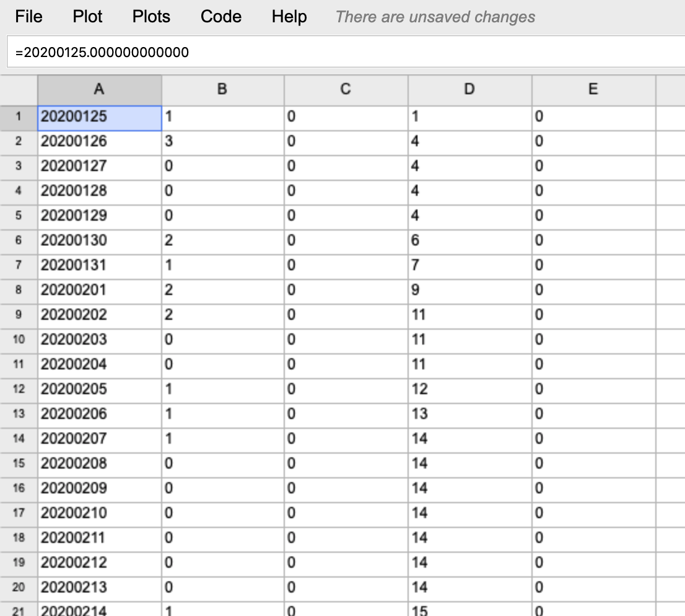Click column E cell in row 19
The image size is (685, 616).
pyautogui.click(x=594, y=564)
